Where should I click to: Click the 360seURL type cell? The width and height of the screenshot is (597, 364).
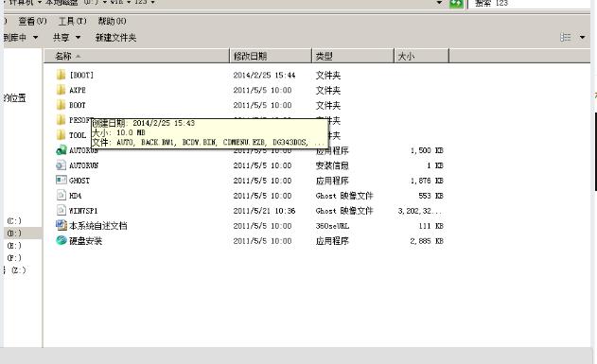[x=332, y=226]
